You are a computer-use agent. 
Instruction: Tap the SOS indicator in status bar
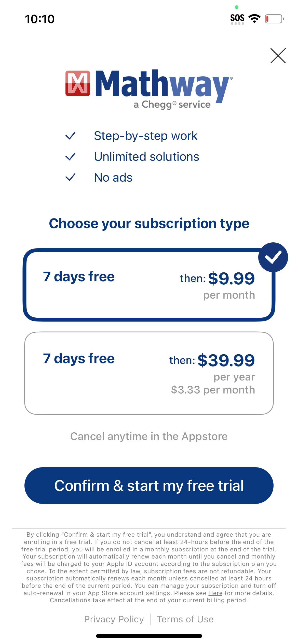pyautogui.click(x=237, y=19)
